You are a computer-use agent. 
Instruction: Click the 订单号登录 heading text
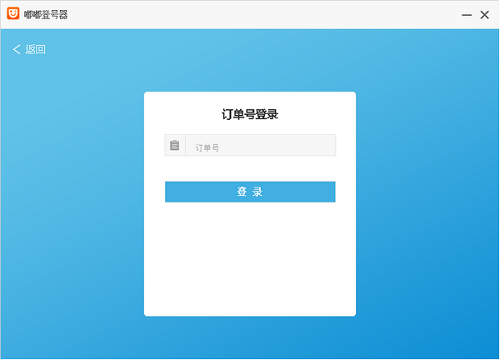tap(250, 114)
